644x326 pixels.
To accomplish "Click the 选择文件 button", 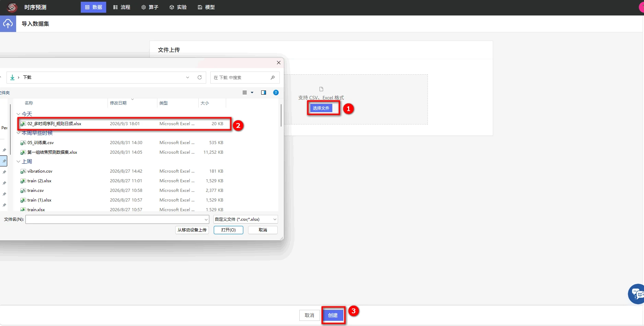I will tap(321, 108).
